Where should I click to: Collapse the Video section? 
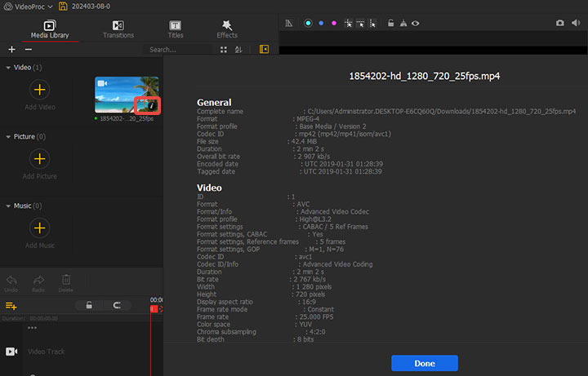(x=8, y=67)
